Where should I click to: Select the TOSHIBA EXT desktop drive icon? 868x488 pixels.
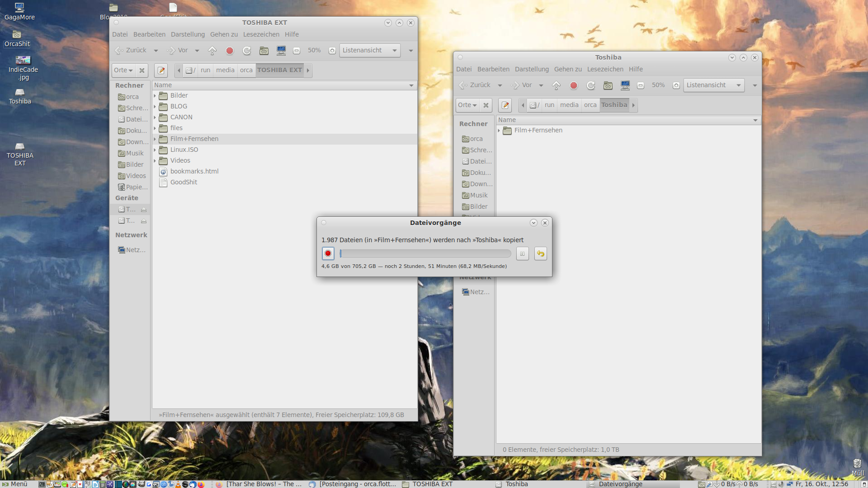[20, 154]
